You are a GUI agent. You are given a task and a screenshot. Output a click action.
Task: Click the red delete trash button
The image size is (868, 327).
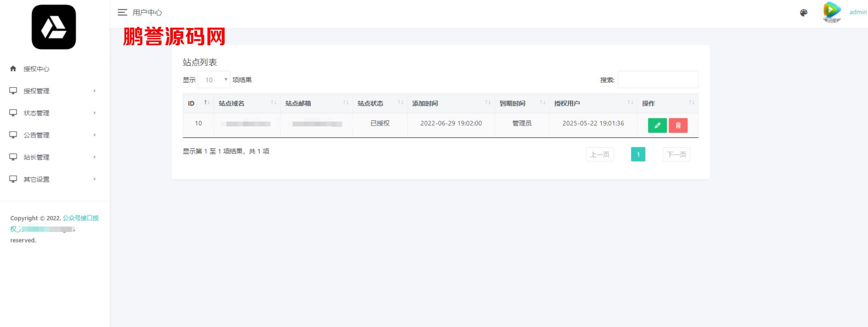[678, 125]
